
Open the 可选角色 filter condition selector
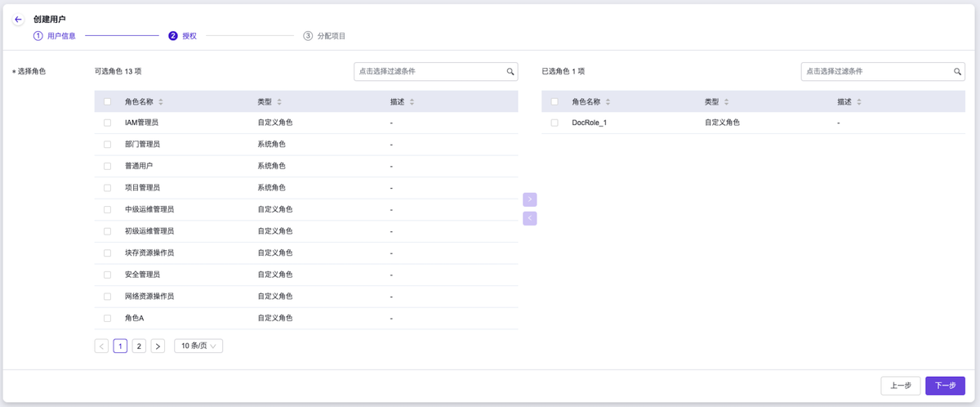click(429, 72)
